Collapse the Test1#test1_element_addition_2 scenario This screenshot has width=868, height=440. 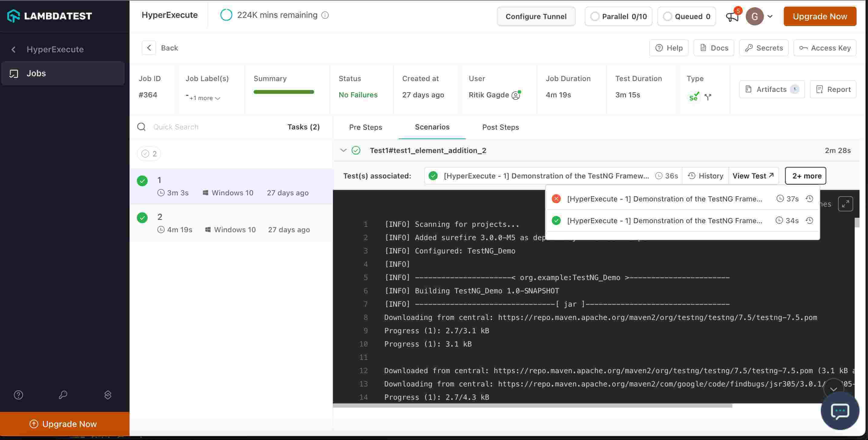pos(343,150)
